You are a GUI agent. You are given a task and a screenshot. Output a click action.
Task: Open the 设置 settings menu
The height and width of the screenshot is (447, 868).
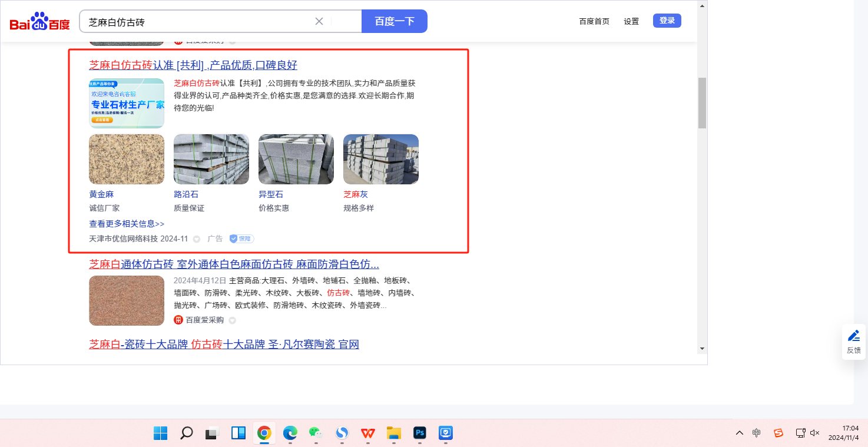[631, 21]
